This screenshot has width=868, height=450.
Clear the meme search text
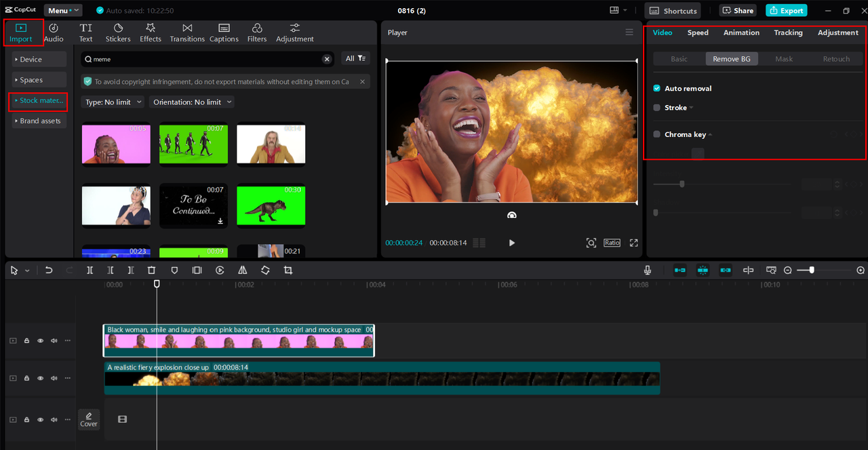coord(327,59)
